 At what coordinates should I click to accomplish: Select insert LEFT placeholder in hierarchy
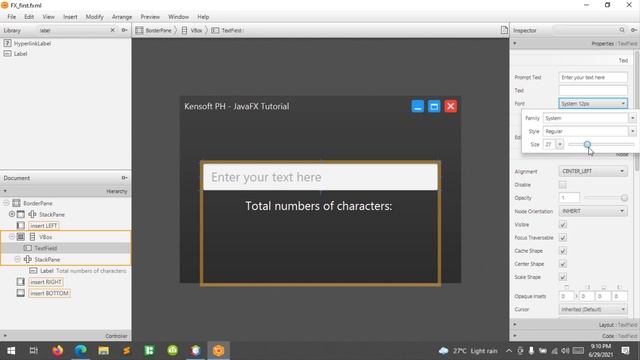point(44,226)
